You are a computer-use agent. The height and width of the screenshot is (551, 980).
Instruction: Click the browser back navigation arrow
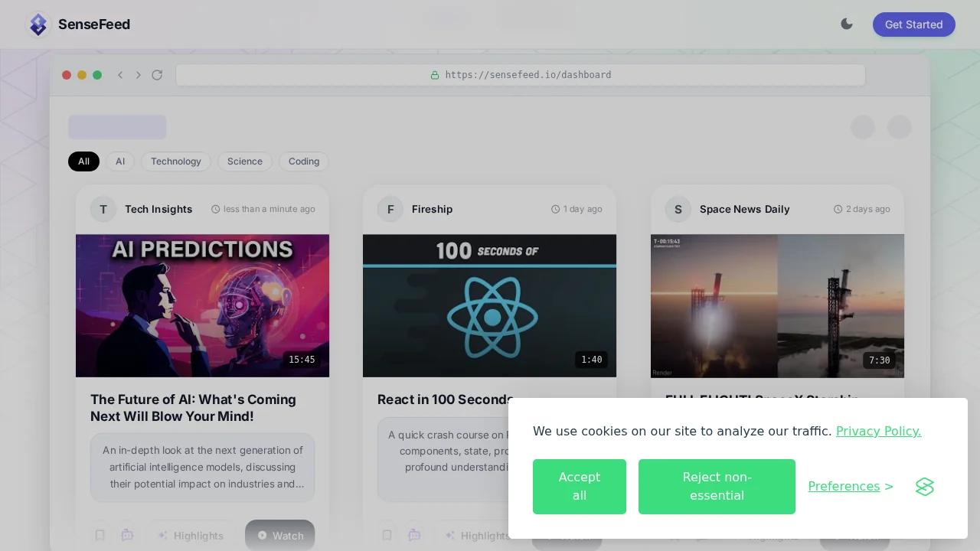click(x=120, y=75)
